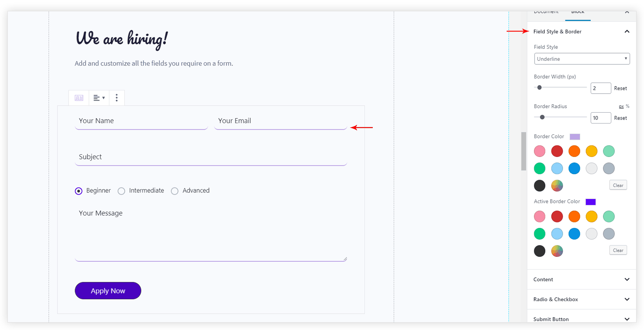Open the custom color picker under Border Color
644x330 pixels.
(x=557, y=185)
